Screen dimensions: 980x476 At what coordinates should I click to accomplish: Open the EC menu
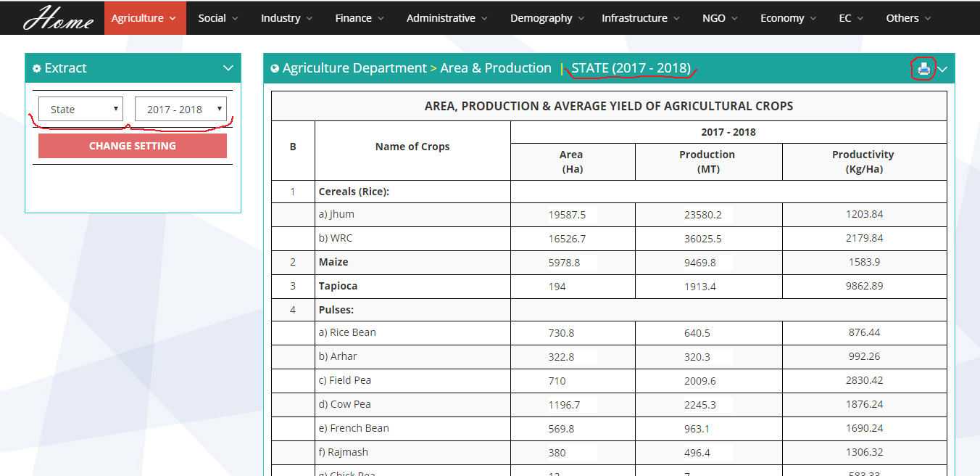(850, 18)
